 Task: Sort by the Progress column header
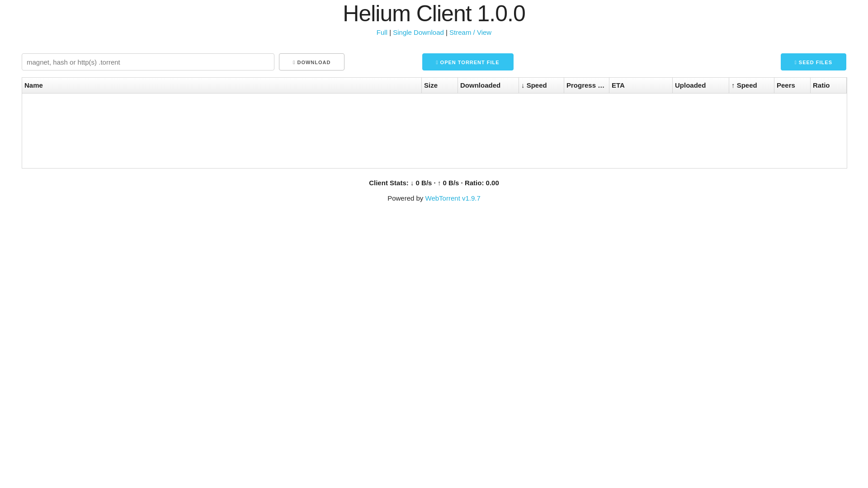[586, 85]
